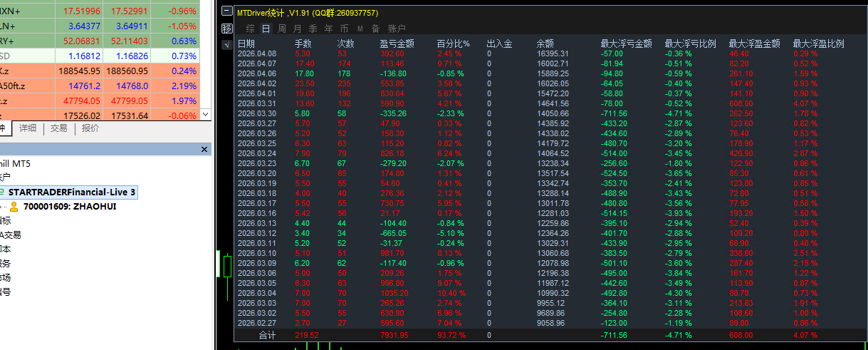Switch to the 周 weekly tab
This screenshot has width=868, height=350.
pyautogui.click(x=281, y=29)
